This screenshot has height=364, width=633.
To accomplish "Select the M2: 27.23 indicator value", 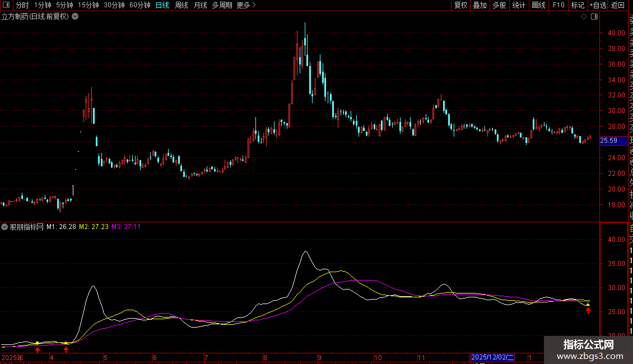I will pos(94,227).
